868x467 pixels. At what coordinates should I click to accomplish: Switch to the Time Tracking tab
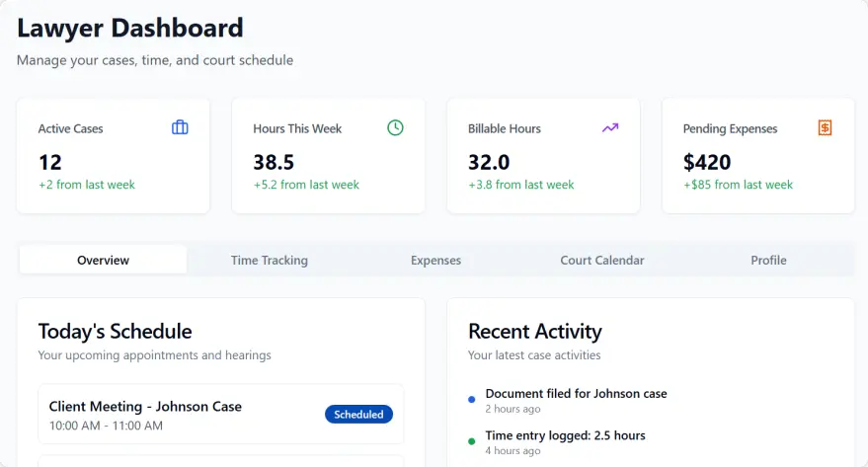[270, 261]
